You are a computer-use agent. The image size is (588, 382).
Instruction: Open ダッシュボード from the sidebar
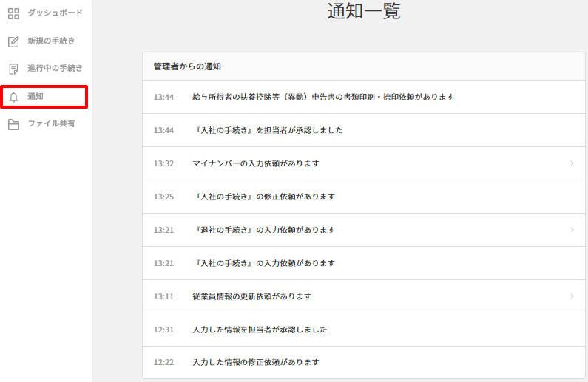pyautogui.click(x=55, y=13)
